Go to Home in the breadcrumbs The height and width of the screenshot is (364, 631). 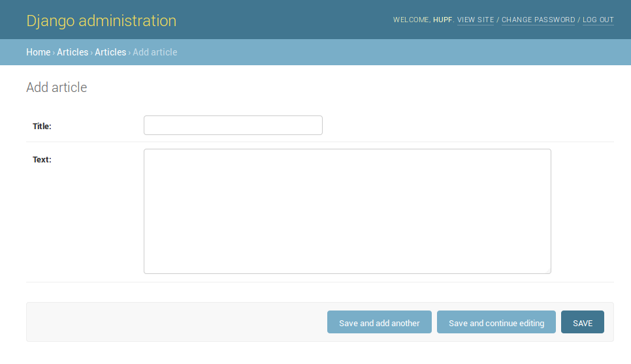(x=39, y=52)
